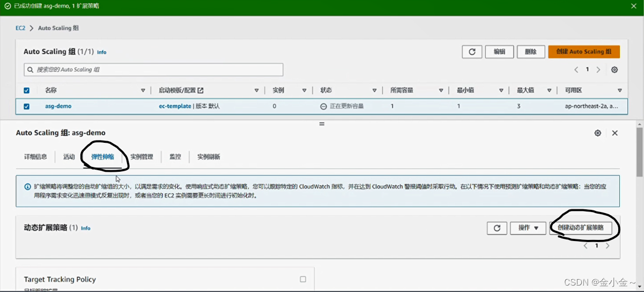
Task: Open the Auto Scaling 组 breadcrumb
Action: pyautogui.click(x=58, y=28)
